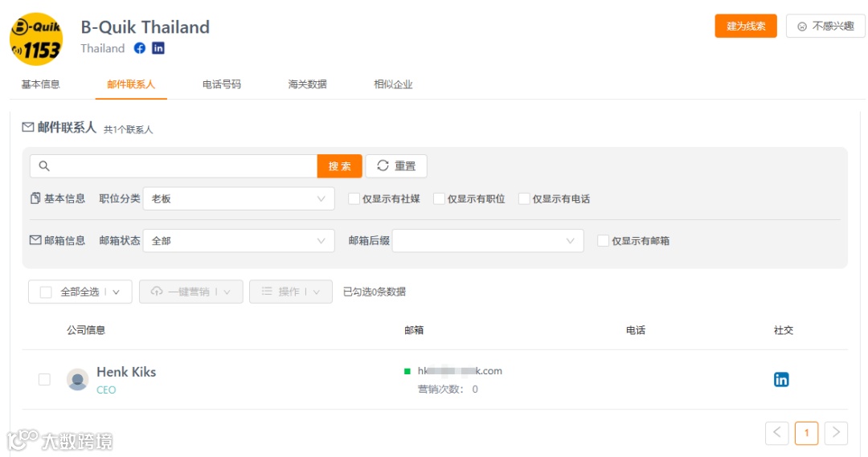
Task: Enable the 仅显示有邮箱 checkbox
Action: (604, 241)
